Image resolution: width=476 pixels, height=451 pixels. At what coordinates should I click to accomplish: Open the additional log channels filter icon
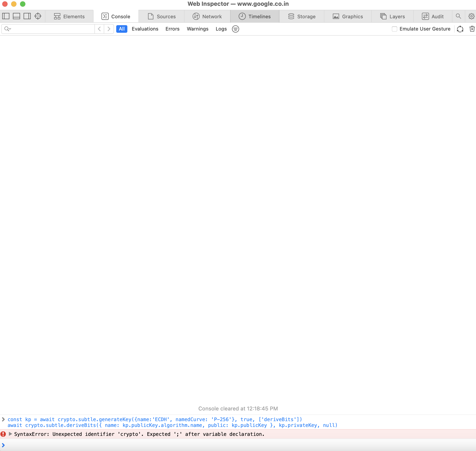click(x=235, y=29)
